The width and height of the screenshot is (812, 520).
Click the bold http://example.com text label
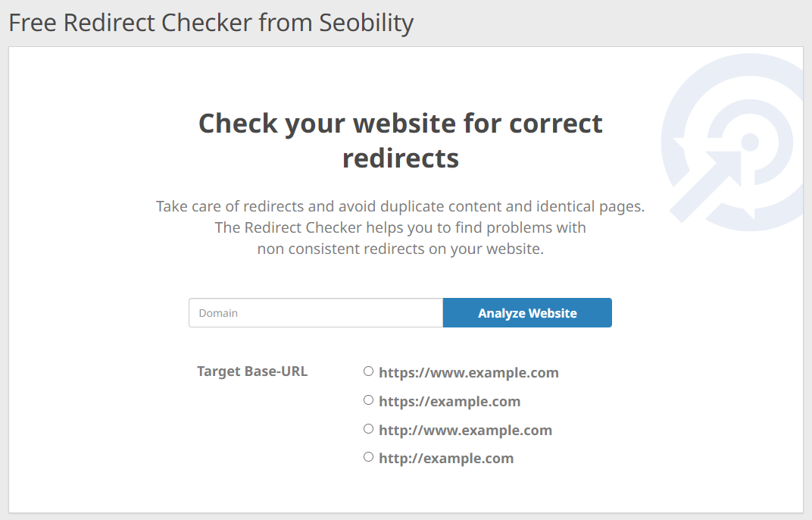coord(446,458)
